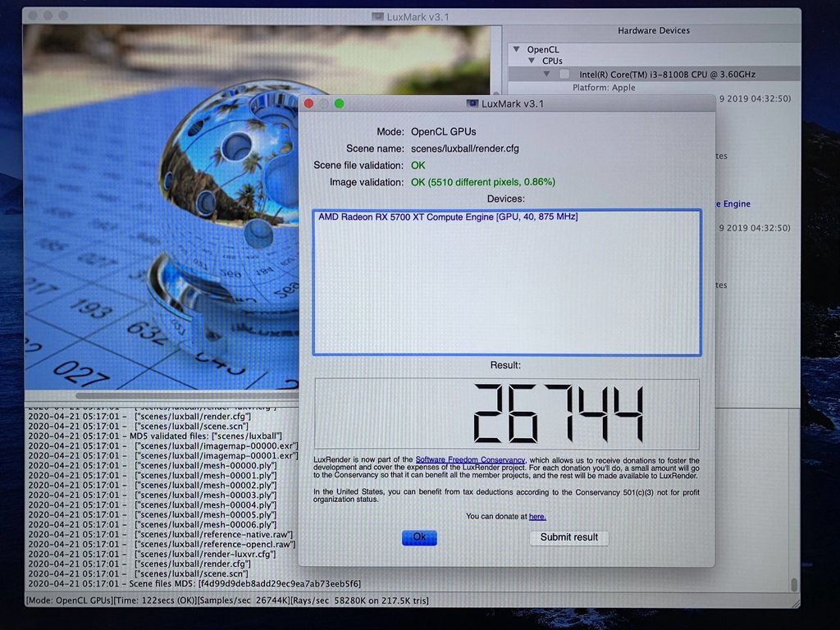Select the Intel(R) Core(TM) i3-8100B CPU row
Viewport: 840px width, 630px height.
[654, 74]
